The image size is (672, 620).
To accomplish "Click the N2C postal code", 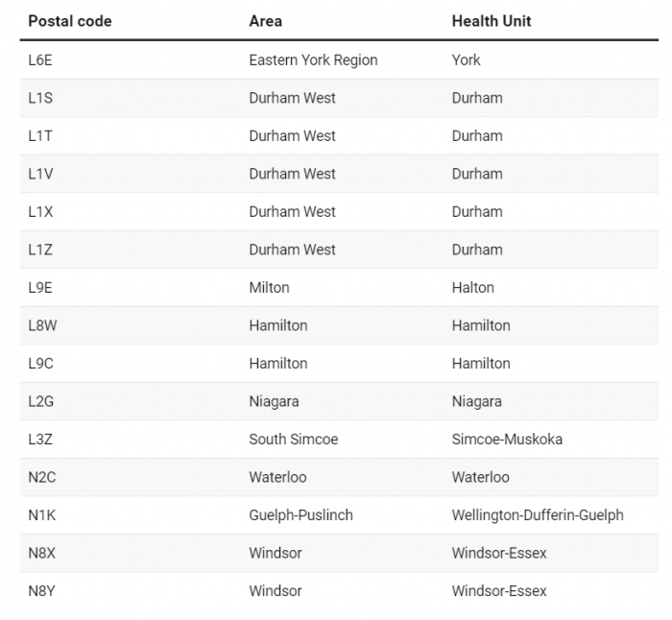I will [x=42, y=477].
